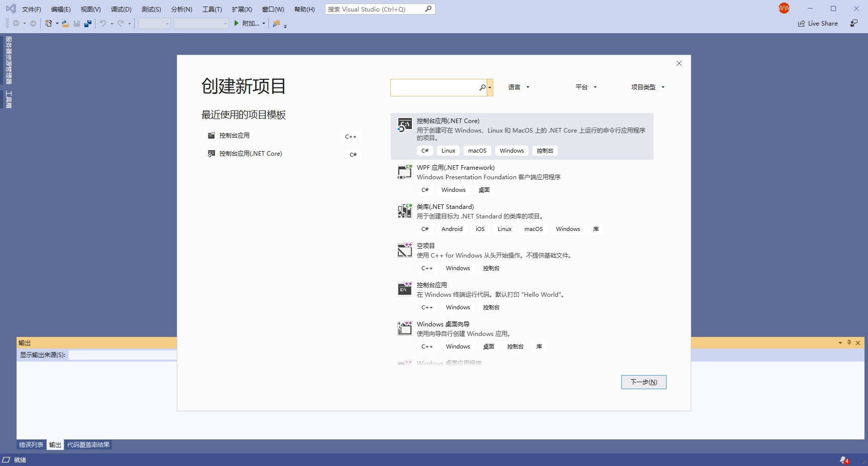Click the template search input field

[435, 87]
